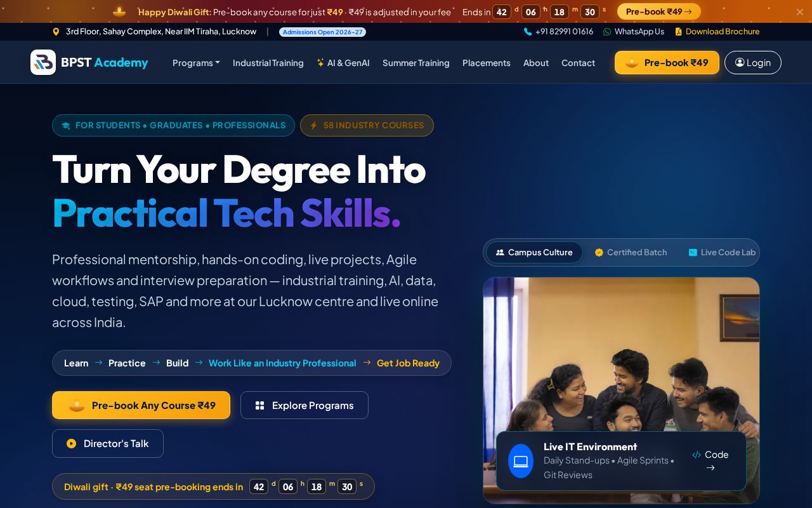This screenshot has height=508, width=812.
Task: Click the WhatsApp icon in top bar
Action: pyautogui.click(x=607, y=32)
